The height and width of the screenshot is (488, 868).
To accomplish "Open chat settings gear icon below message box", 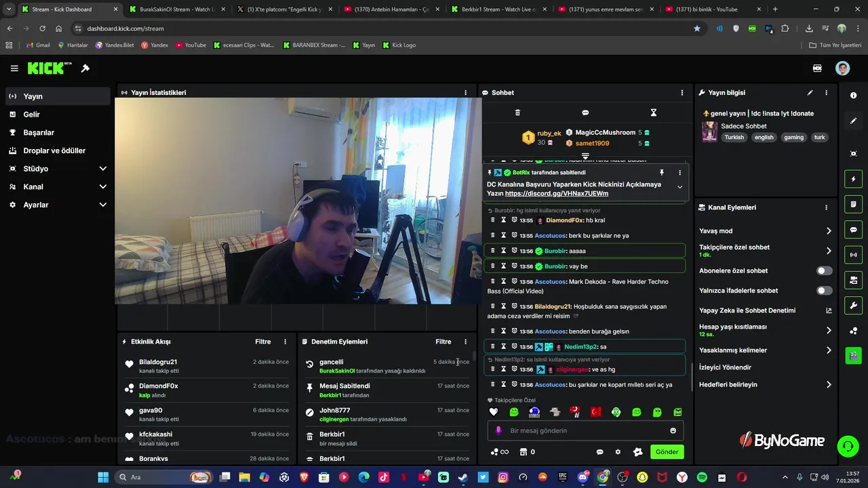I will (x=618, y=452).
